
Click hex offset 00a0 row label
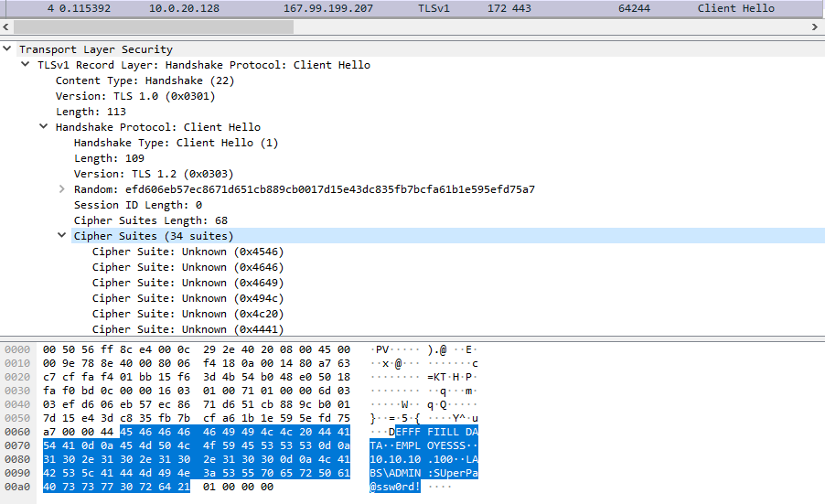click(x=17, y=486)
